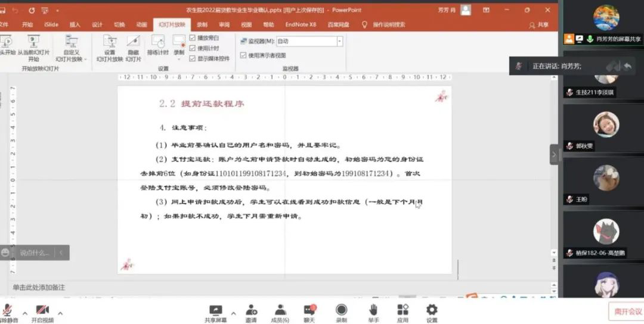Click 共享 button in ribbon
Screen dimensions: 644x324
pyautogui.click(x=538, y=25)
